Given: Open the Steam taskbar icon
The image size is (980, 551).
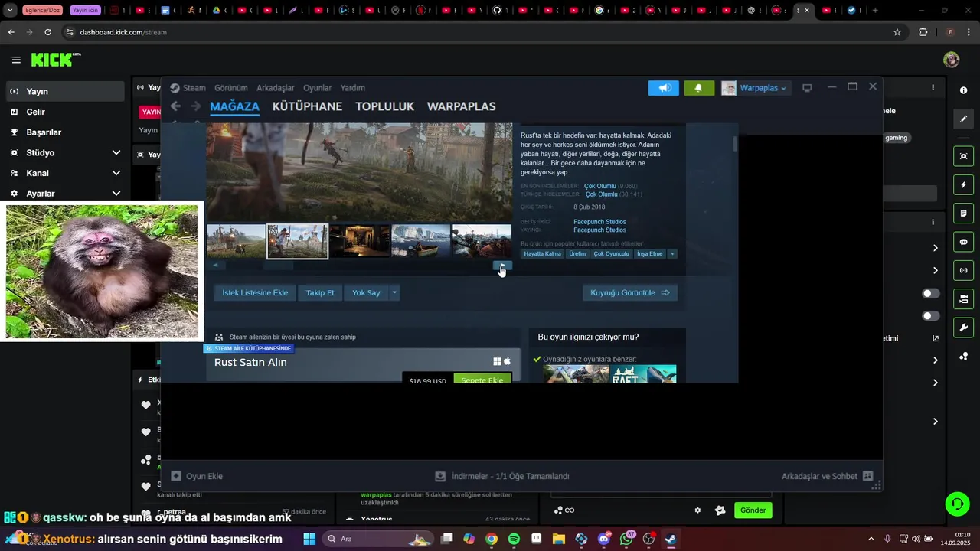Looking at the screenshot, I should pyautogui.click(x=671, y=539).
